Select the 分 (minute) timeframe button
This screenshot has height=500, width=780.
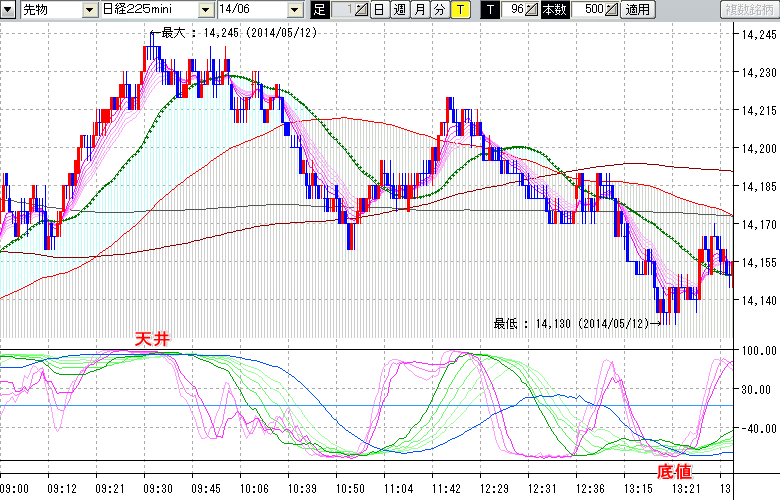[439, 10]
